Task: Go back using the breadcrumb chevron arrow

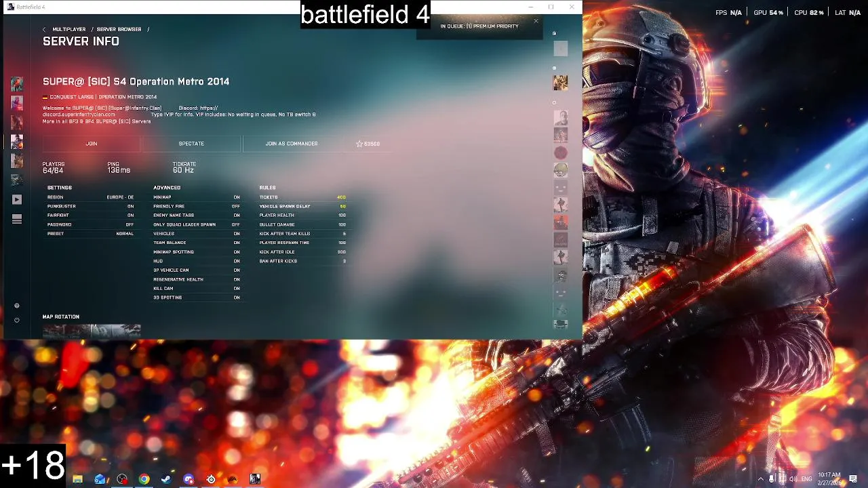Action: click(x=44, y=29)
